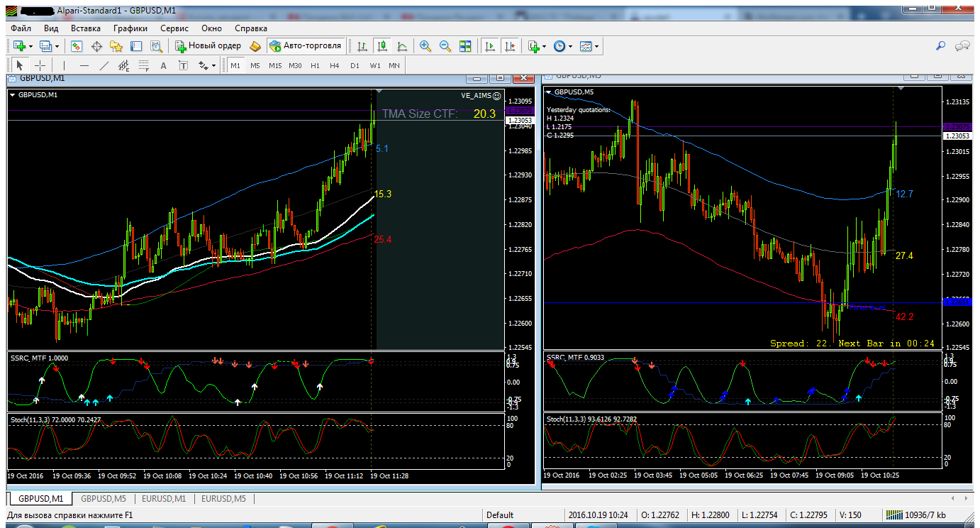Expand the new chart dropdown arrow
This screenshot has width=980, height=528.
[30, 46]
